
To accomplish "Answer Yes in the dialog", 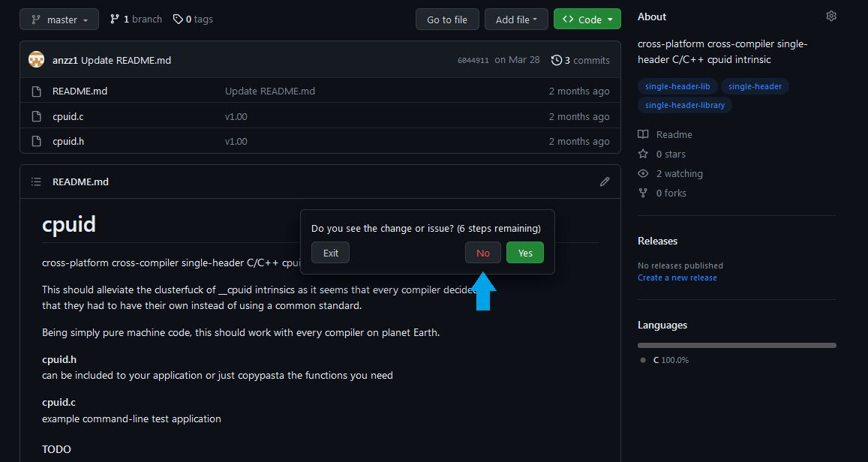I will tap(525, 253).
